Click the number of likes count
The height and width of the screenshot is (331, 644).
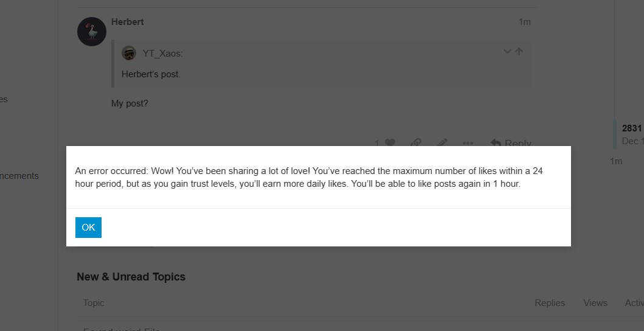click(x=377, y=143)
